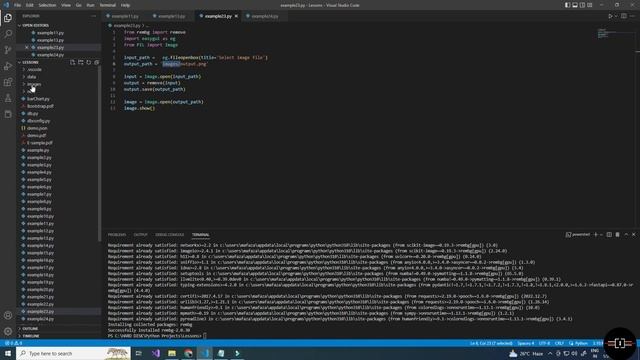Open Chrome from the taskbar

pyautogui.click(x=188, y=353)
